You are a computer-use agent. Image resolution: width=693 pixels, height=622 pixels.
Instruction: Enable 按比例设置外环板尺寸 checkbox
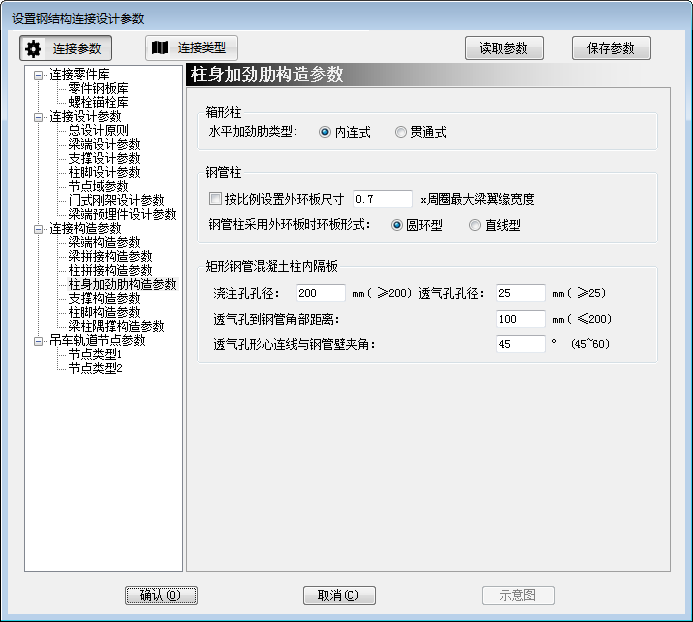pyautogui.click(x=215, y=199)
